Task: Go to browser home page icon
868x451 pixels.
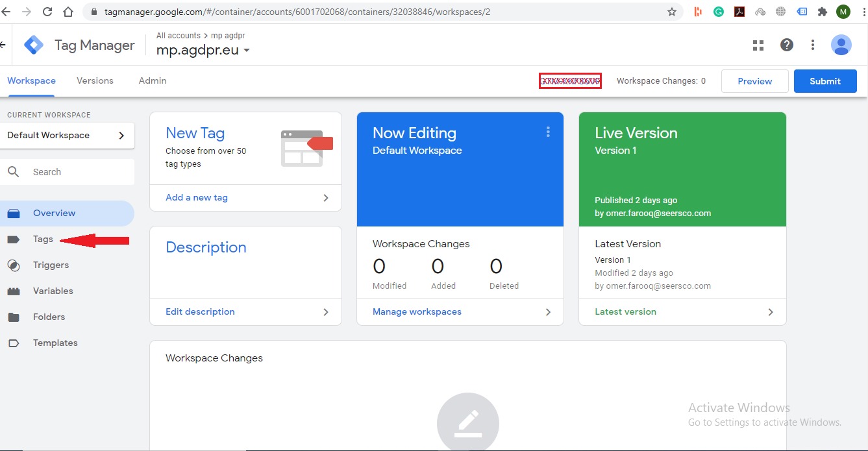Action: click(68, 12)
